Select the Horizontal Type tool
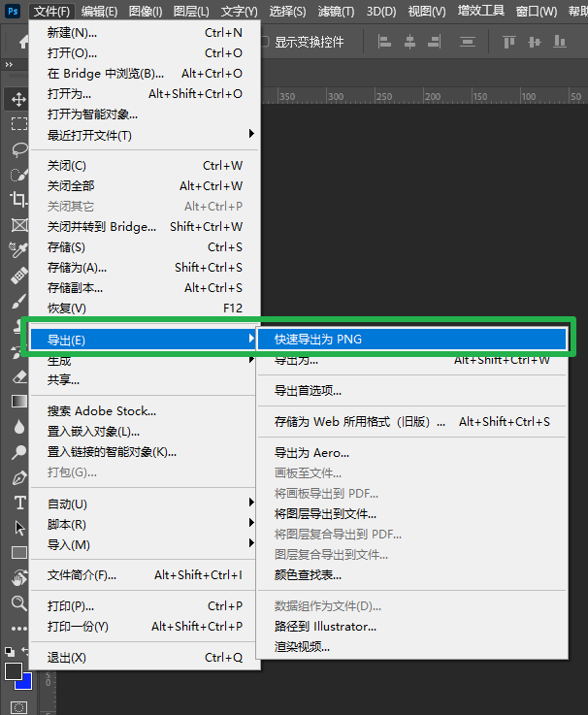Screen dimensions: 588x715 [x=19, y=503]
